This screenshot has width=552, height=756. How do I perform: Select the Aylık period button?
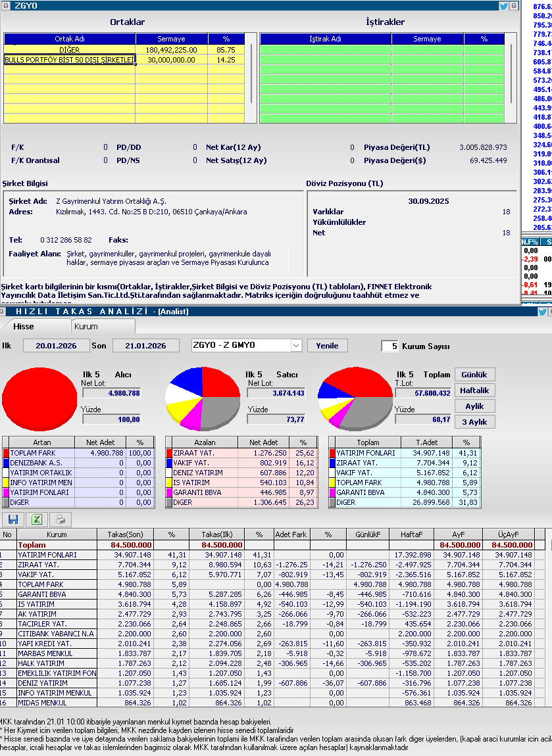tap(474, 406)
